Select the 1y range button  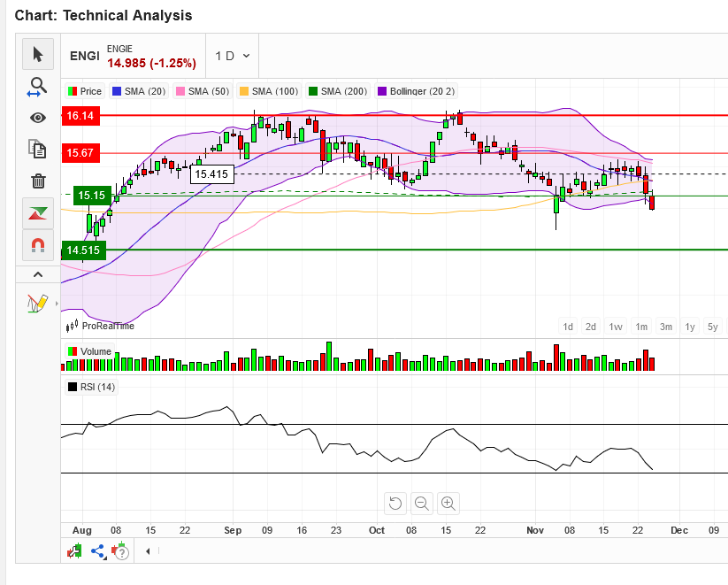(690, 327)
